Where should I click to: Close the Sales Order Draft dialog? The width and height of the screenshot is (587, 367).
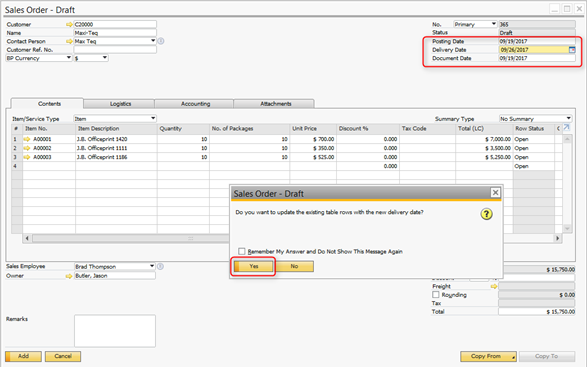click(x=495, y=192)
